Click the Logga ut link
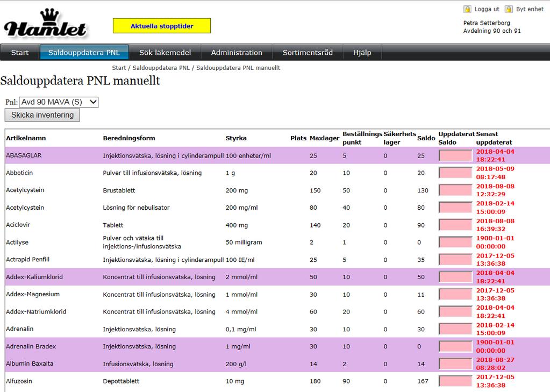This screenshot has height=392, width=550. point(487,9)
